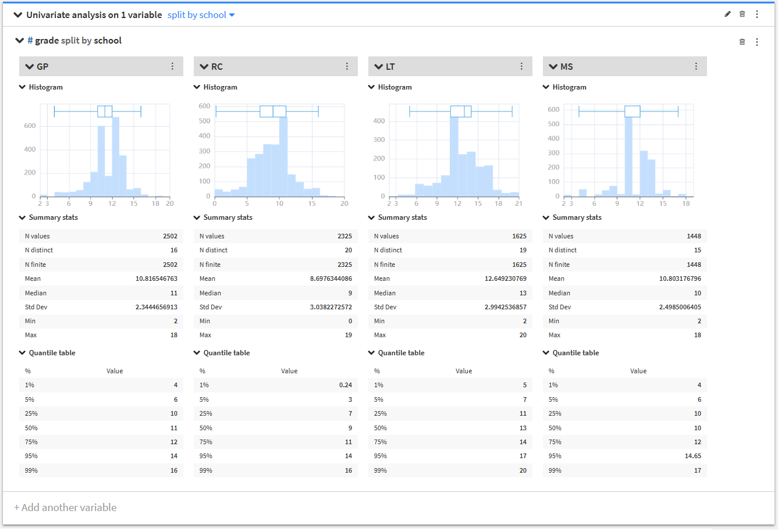The width and height of the screenshot is (778, 532).
Task: Click the pencil edit icon in card header
Action: [x=727, y=14]
